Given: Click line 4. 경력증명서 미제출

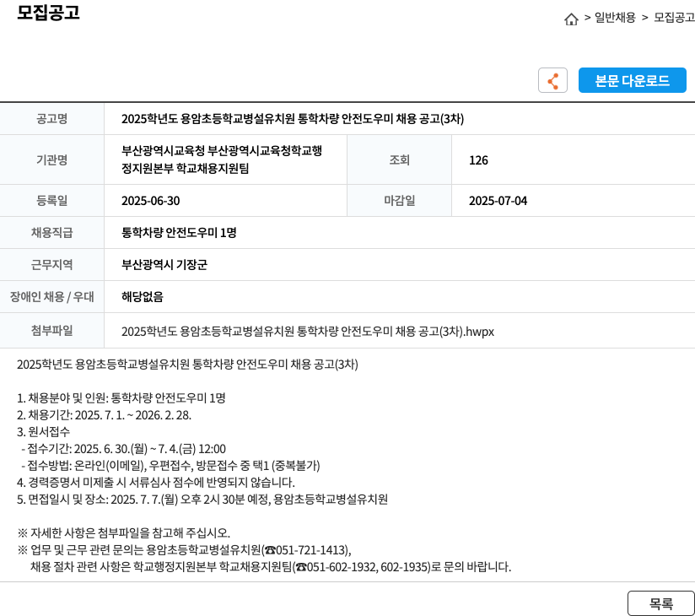Looking at the screenshot, I should 155,482.
